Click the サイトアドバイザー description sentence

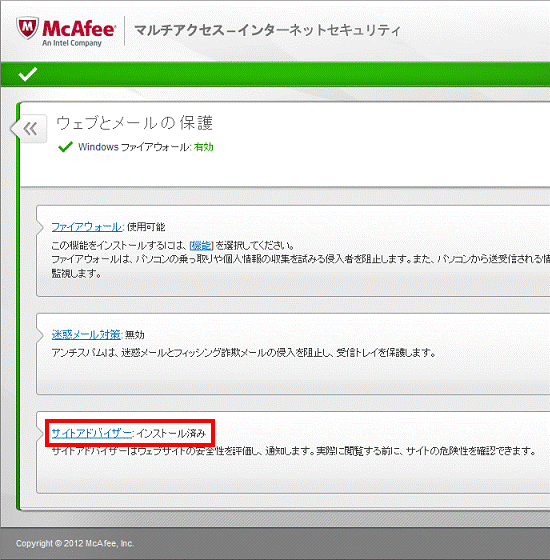point(294,451)
